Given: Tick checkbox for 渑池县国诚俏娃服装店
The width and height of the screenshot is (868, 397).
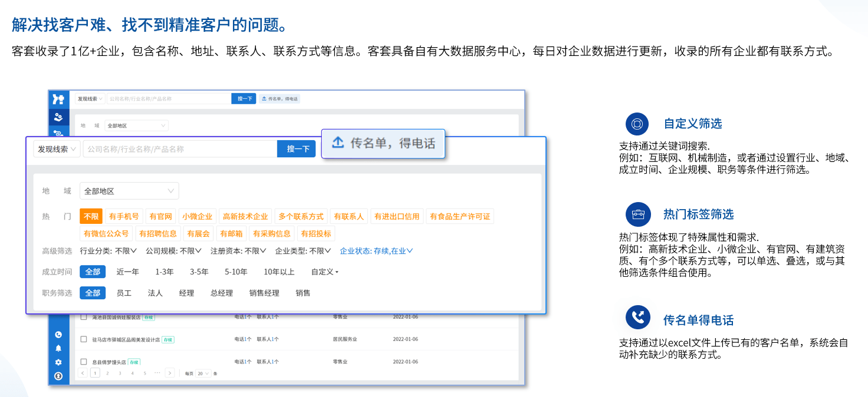Looking at the screenshot, I should 84,317.
